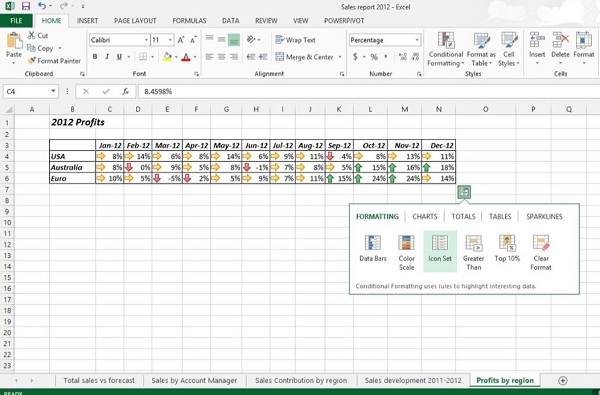Viewport: 600px width, 395px height.
Task: Toggle Underline formatting
Action: pos(119,57)
